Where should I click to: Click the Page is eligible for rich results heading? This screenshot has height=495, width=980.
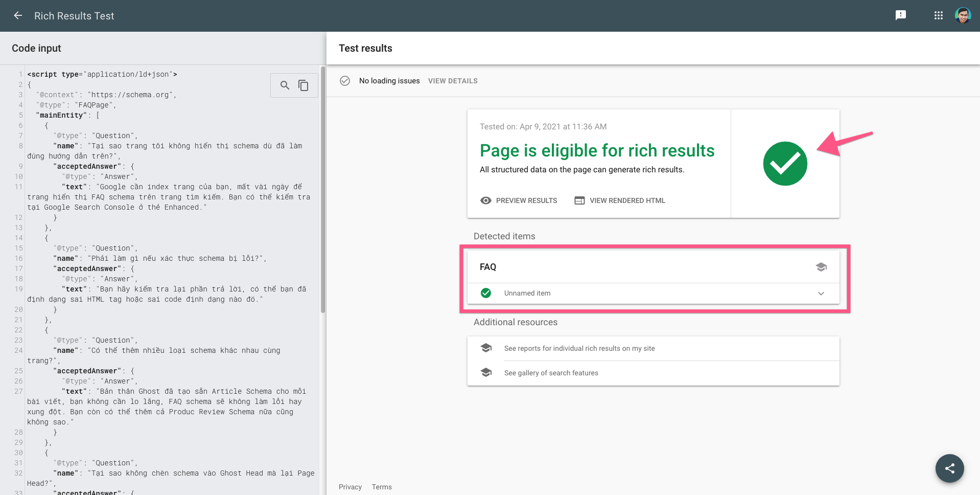[x=597, y=151]
